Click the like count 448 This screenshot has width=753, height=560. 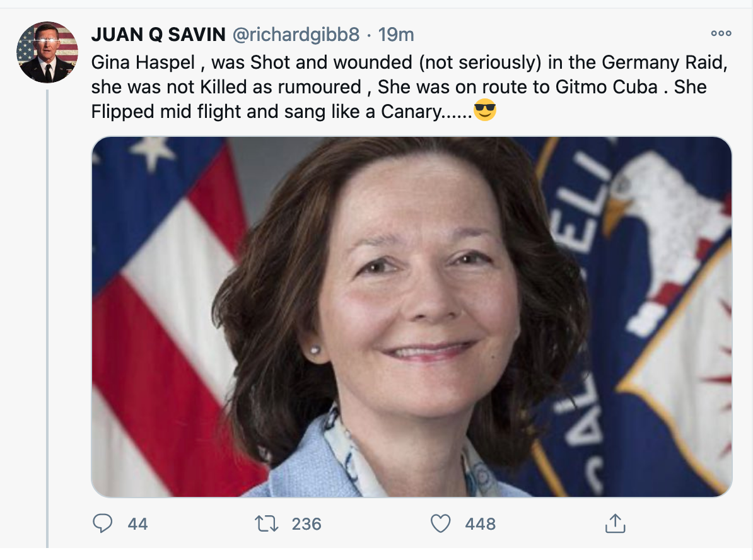coord(480,523)
